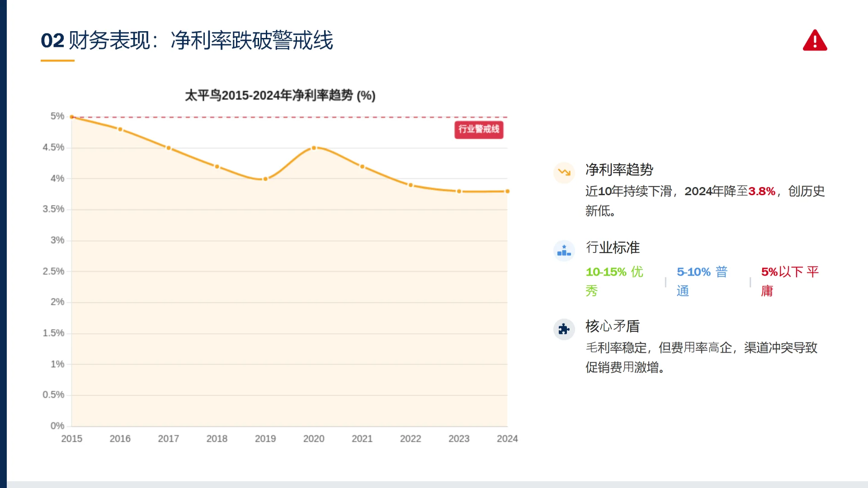Click the 3% y-axis label
868x488 pixels.
point(57,241)
